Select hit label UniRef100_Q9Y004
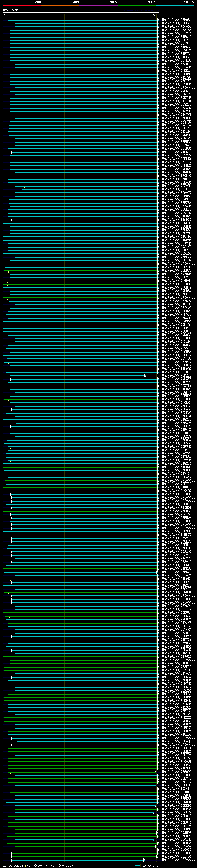Image resolution: width=197 pixels, height=868 pixels. [x=177, y=846]
